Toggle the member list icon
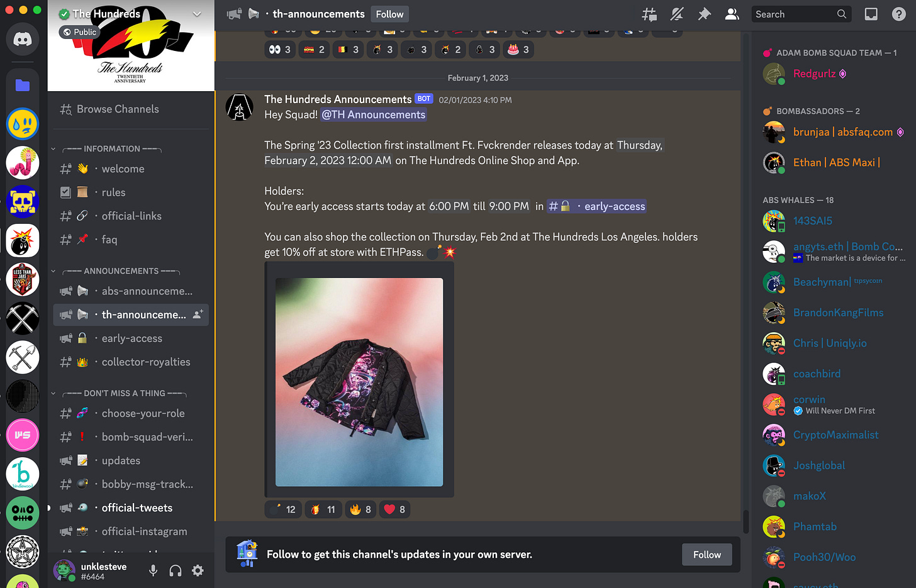This screenshot has width=916, height=588. pyautogui.click(x=732, y=14)
